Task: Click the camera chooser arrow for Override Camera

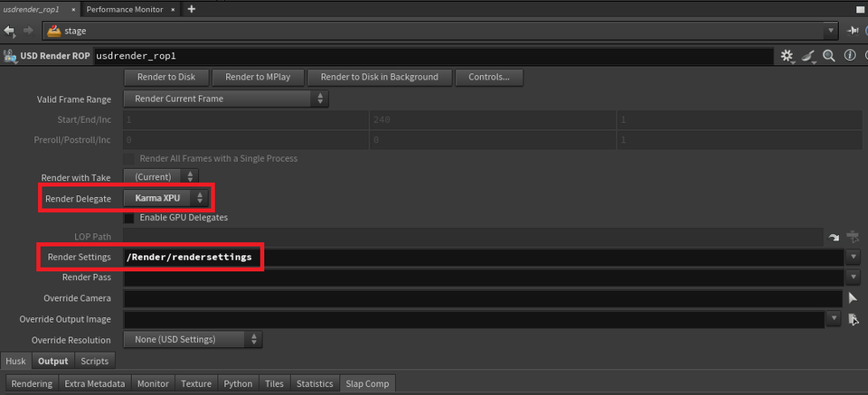Action: click(x=852, y=298)
